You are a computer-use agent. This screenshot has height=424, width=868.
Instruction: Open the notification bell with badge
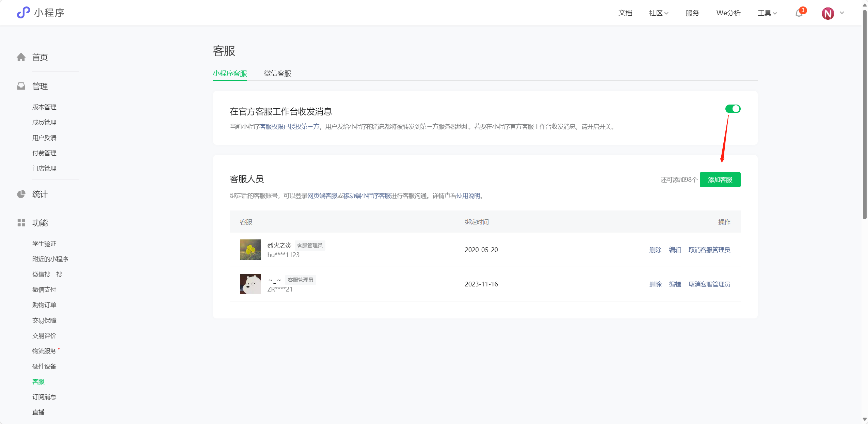(x=799, y=13)
